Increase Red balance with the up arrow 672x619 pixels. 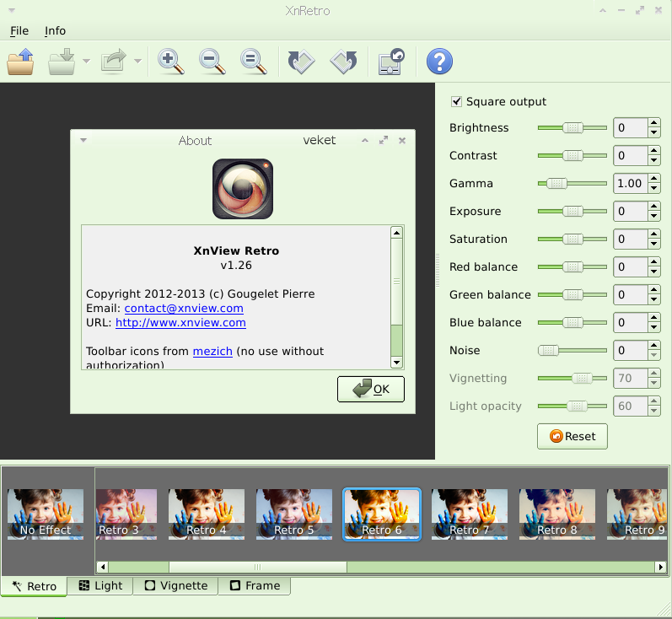(653, 262)
